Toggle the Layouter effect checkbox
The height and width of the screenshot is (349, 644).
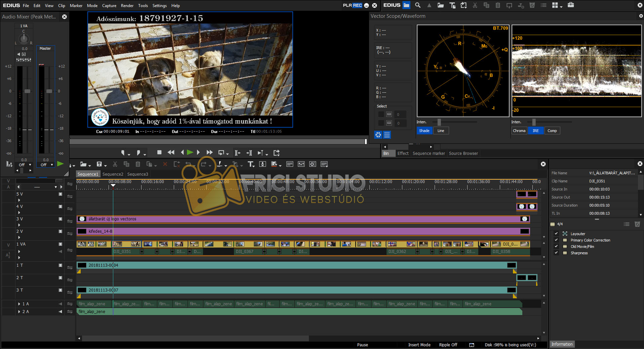click(x=556, y=234)
